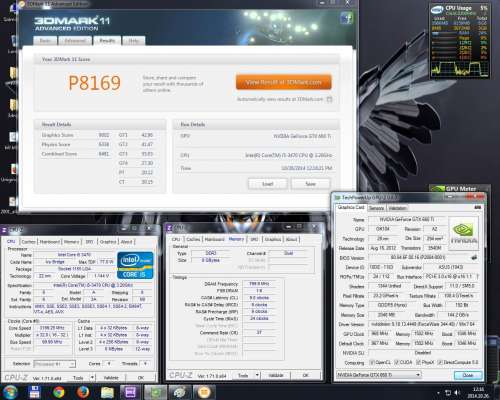Viewport: 500px width, 400px height.
Task: Click the GPU name field in GPU-Z
Action: [407, 219]
